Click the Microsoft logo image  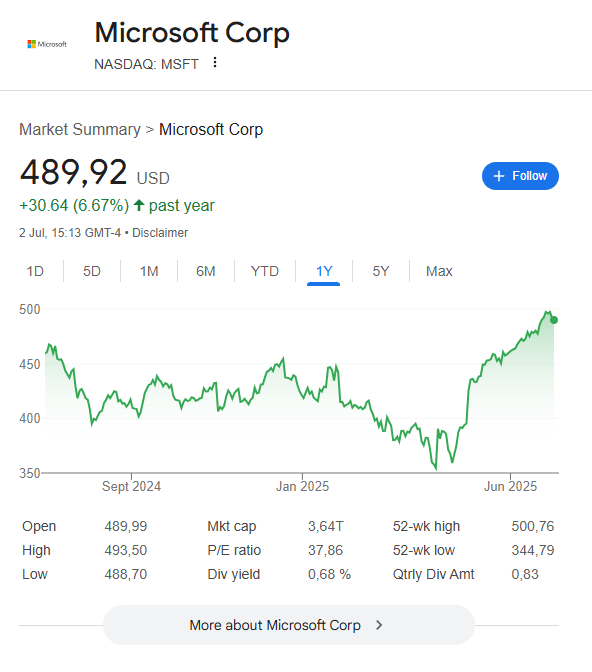coord(47,44)
